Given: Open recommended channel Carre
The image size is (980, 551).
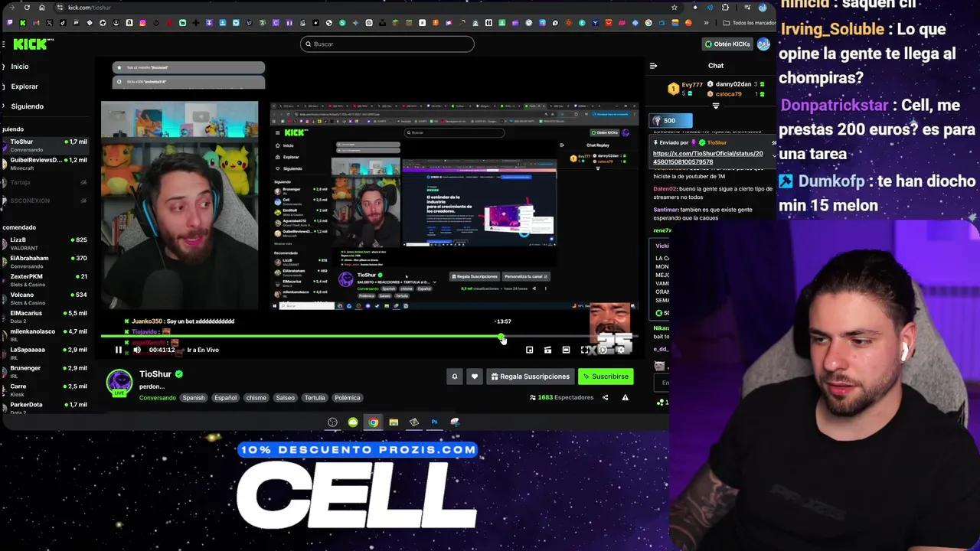Looking at the screenshot, I should click(x=46, y=390).
